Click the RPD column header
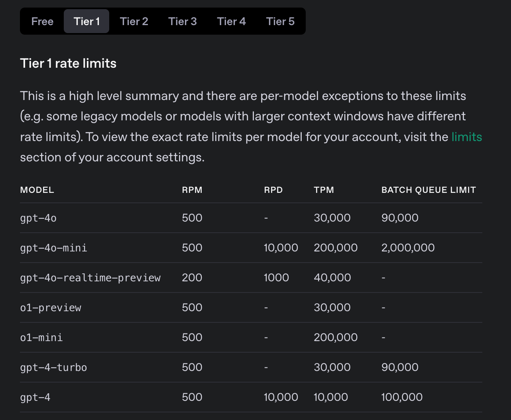This screenshot has height=420, width=511. pos(273,190)
